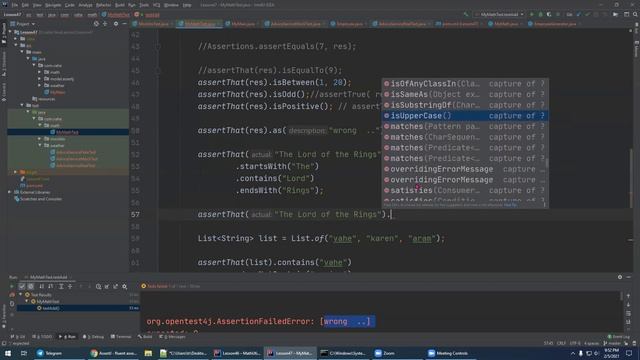The height and width of the screenshot is (360, 640).
Task: Click console up-arrow stack trace icon
Action: pyautogui.click(x=628, y=296)
